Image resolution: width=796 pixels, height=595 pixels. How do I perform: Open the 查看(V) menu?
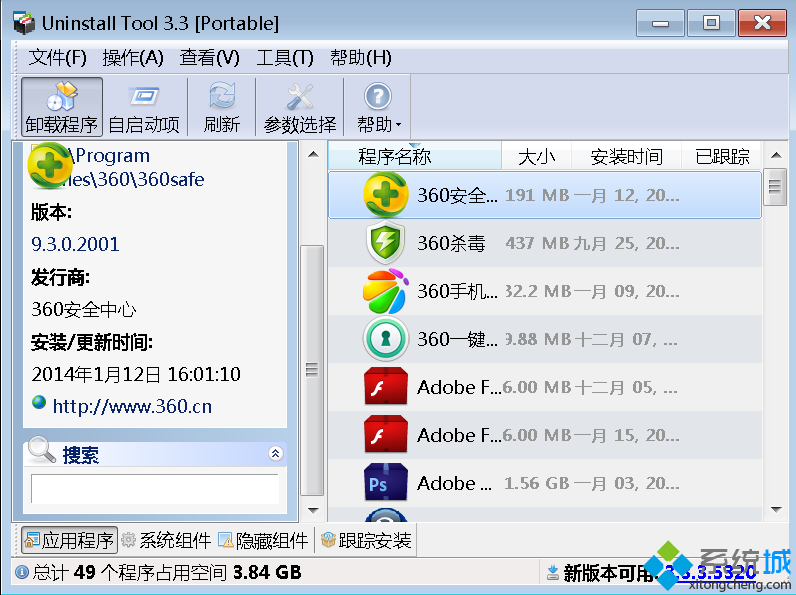[x=209, y=57]
